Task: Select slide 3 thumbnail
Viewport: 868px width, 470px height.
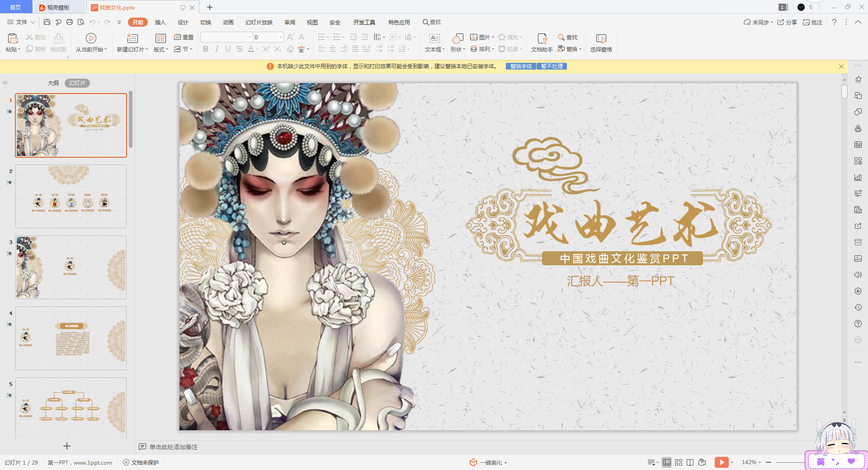Action: [71, 267]
